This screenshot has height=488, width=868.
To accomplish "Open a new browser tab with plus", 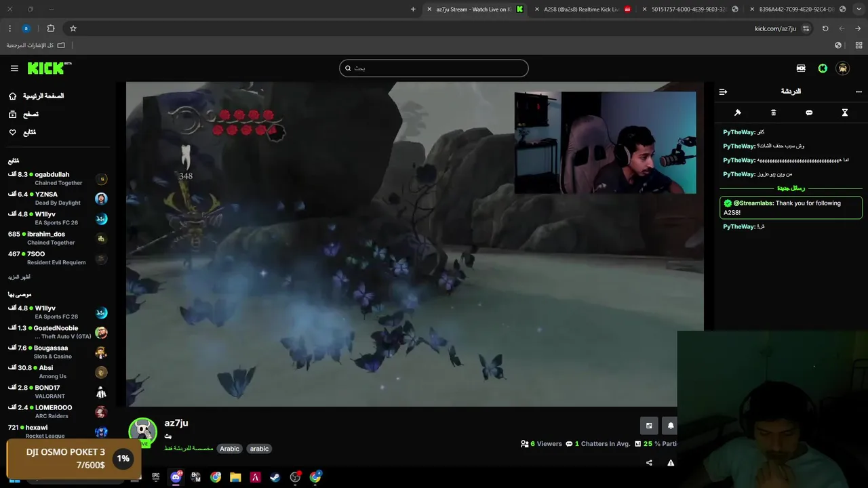I will [x=413, y=9].
